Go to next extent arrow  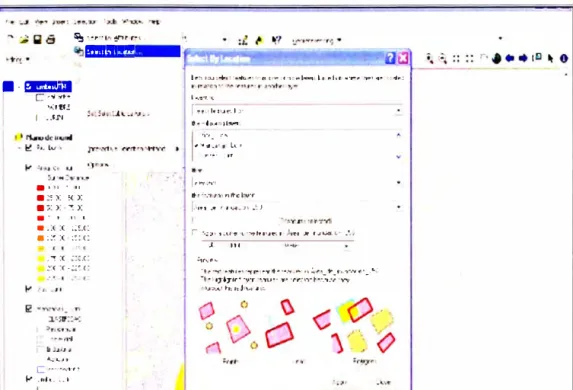point(523,58)
